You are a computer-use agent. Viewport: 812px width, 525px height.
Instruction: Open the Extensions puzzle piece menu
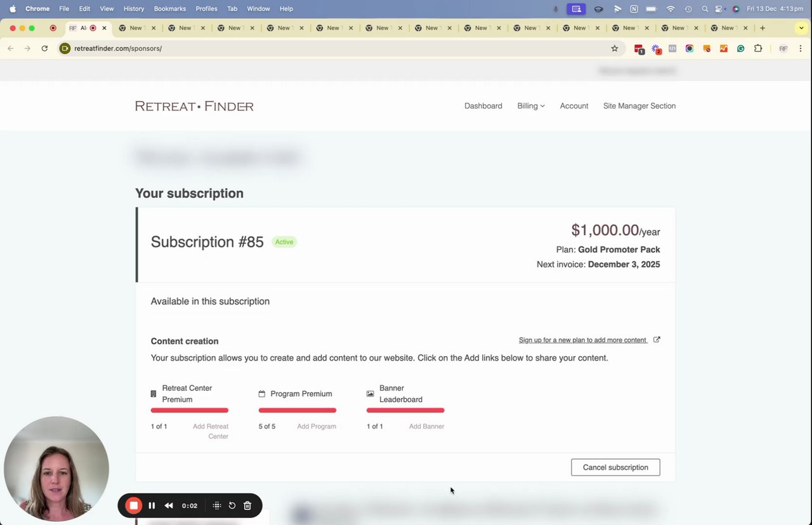click(x=757, y=48)
